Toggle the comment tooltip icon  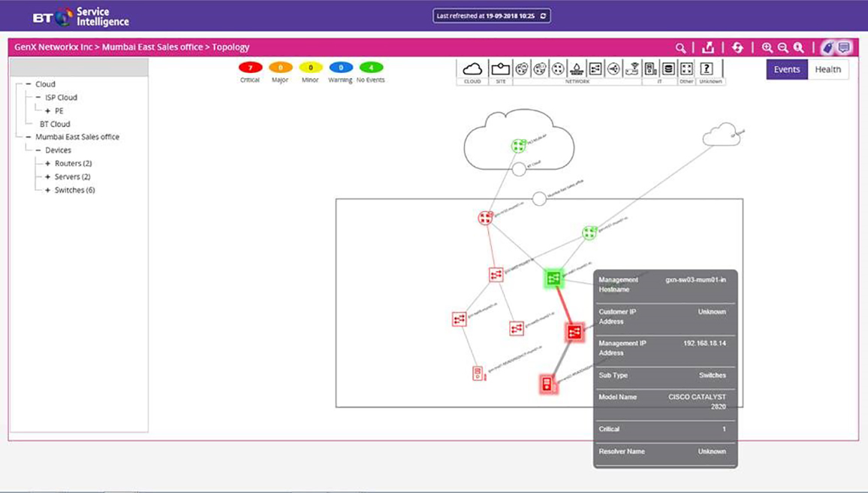[844, 47]
